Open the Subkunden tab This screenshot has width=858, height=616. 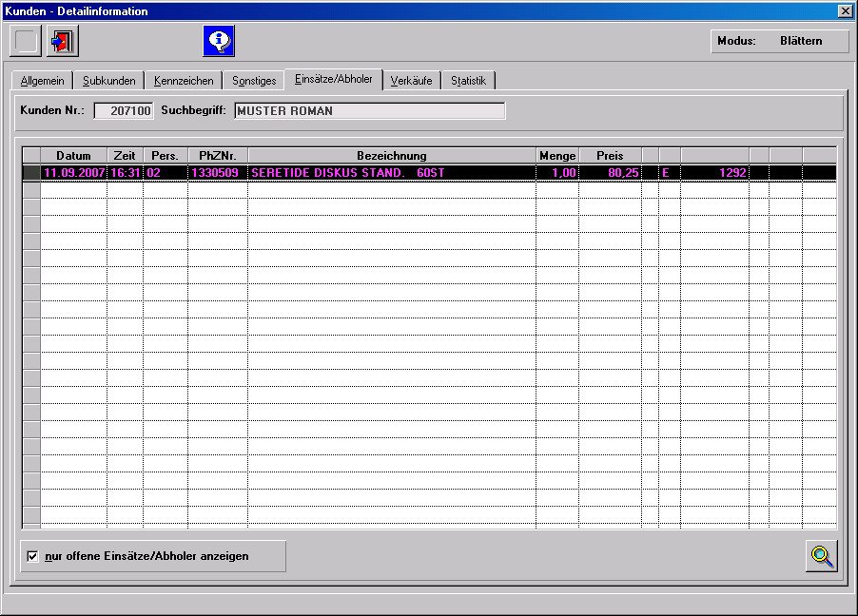[109, 81]
